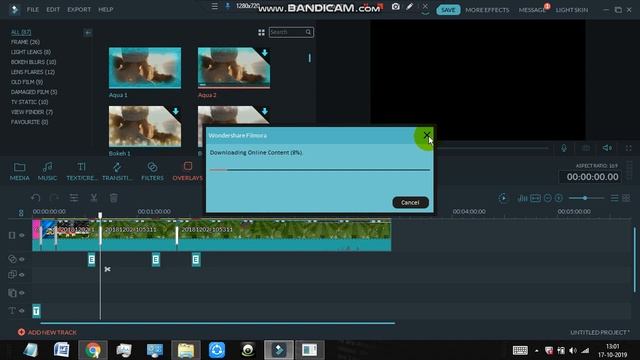640x360 pixels.
Task: Open the FILE menu
Action: (33, 9)
